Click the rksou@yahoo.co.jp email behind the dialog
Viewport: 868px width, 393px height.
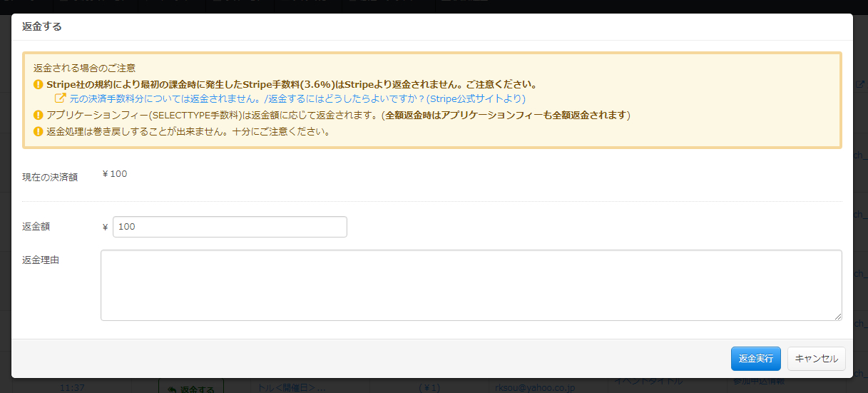pos(534,387)
